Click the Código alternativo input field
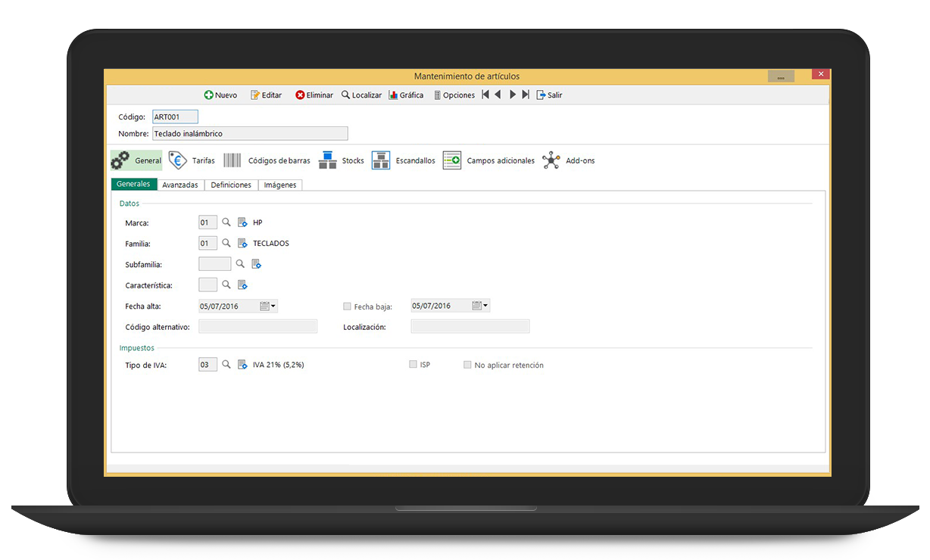 point(257,327)
